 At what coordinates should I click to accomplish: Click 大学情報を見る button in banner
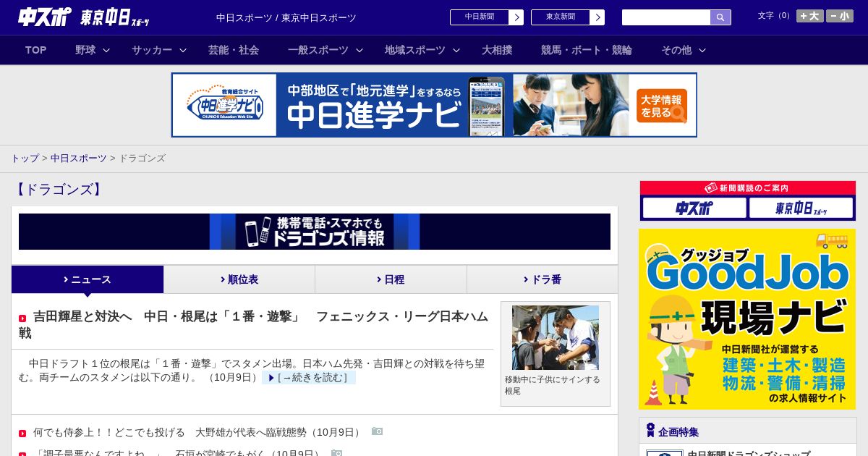(x=662, y=106)
